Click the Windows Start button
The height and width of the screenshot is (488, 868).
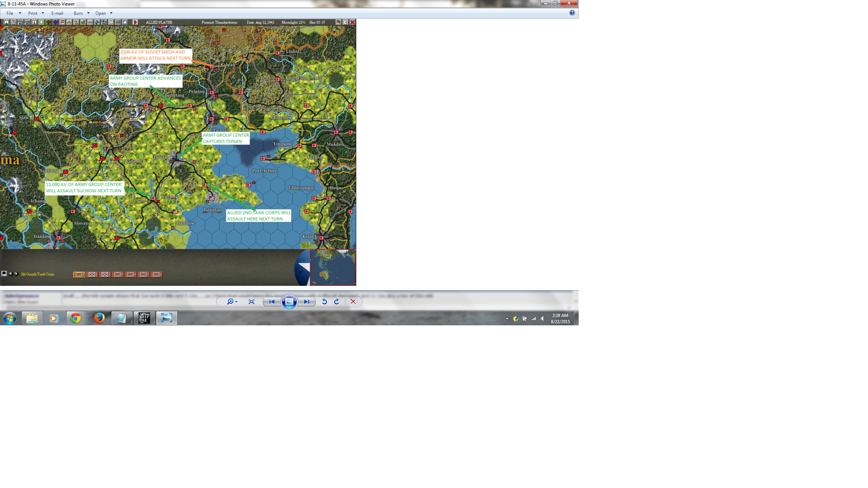10,318
